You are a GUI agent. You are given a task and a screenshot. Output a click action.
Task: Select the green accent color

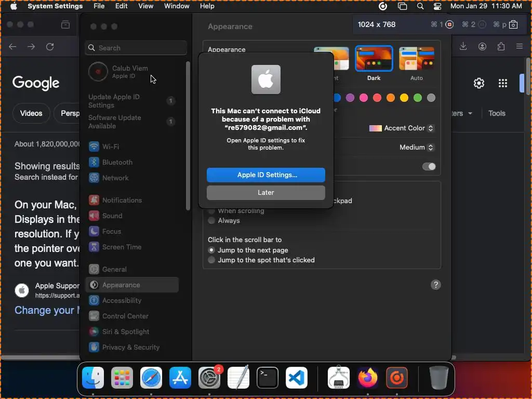click(x=418, y=98)
